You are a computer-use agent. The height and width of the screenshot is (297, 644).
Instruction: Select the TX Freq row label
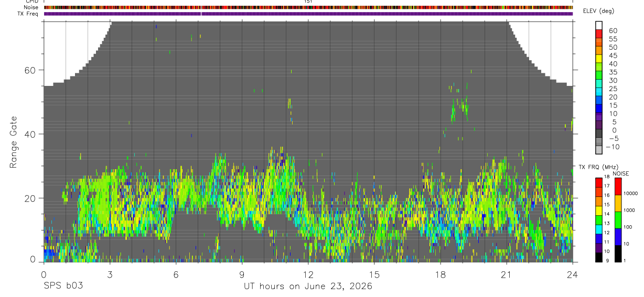(28, 14)
